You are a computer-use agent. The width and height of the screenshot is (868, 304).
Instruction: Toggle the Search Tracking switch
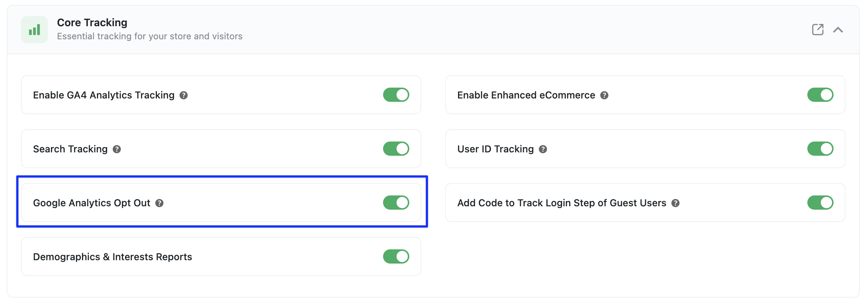click(396, 149)
